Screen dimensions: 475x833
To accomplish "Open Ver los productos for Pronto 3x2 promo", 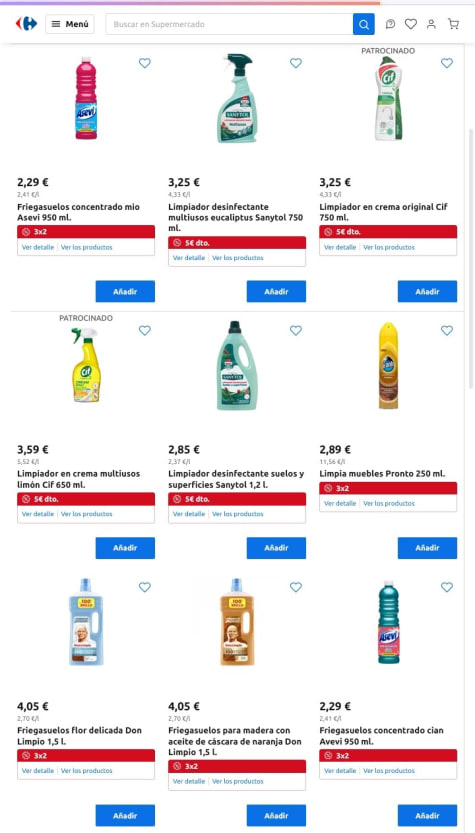I will [389, 503].
